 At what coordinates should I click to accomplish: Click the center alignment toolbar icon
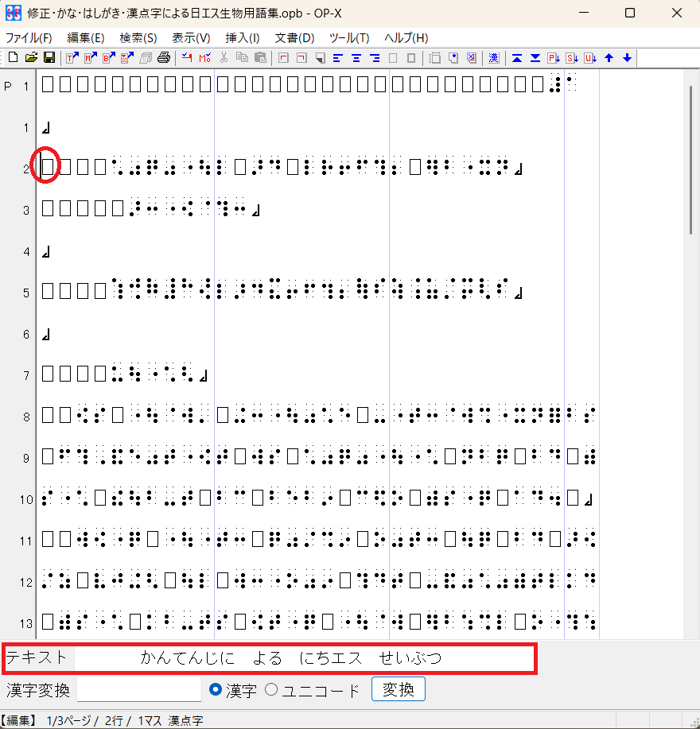(356, 58)
